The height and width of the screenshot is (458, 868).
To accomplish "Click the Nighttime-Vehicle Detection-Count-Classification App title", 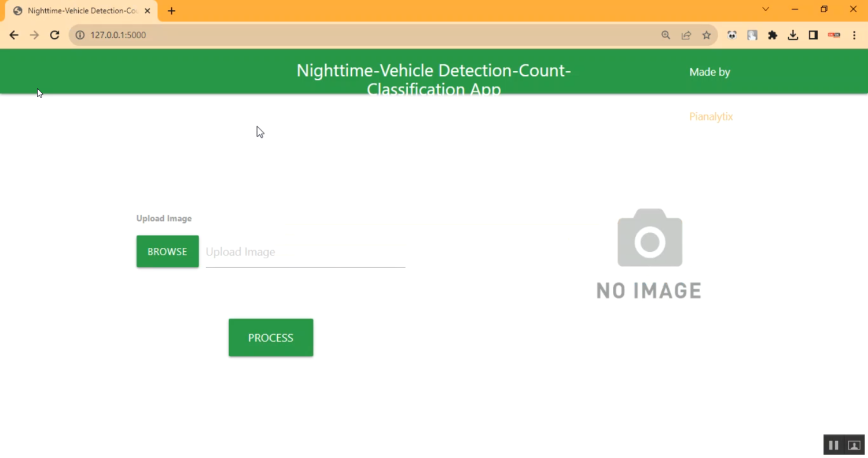I will pos(434,79).
